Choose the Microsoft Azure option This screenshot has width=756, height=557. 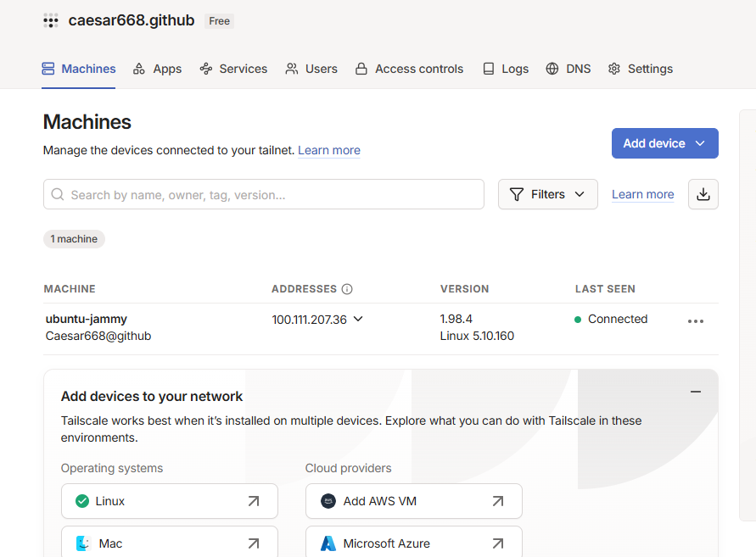(x=414, y=542)
